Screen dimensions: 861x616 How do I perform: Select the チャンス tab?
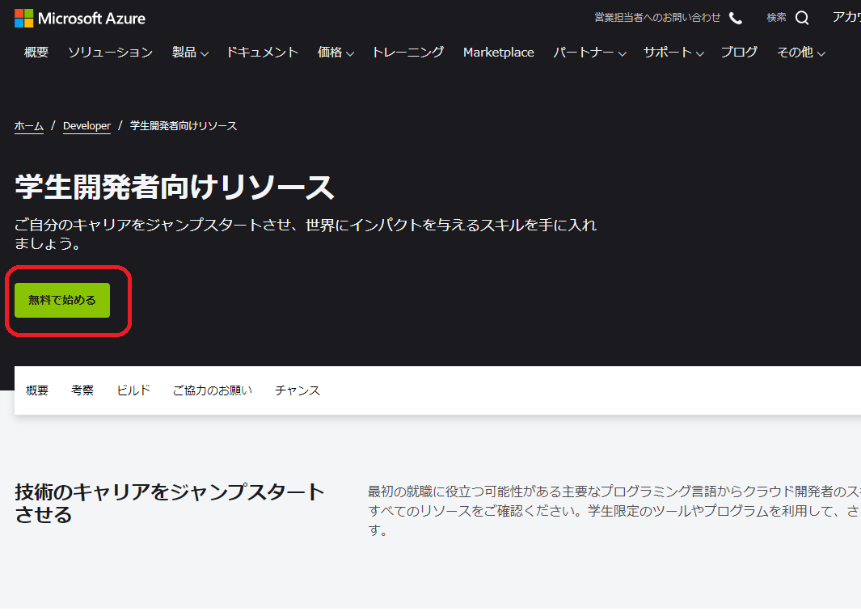click(x=298, y=390)
